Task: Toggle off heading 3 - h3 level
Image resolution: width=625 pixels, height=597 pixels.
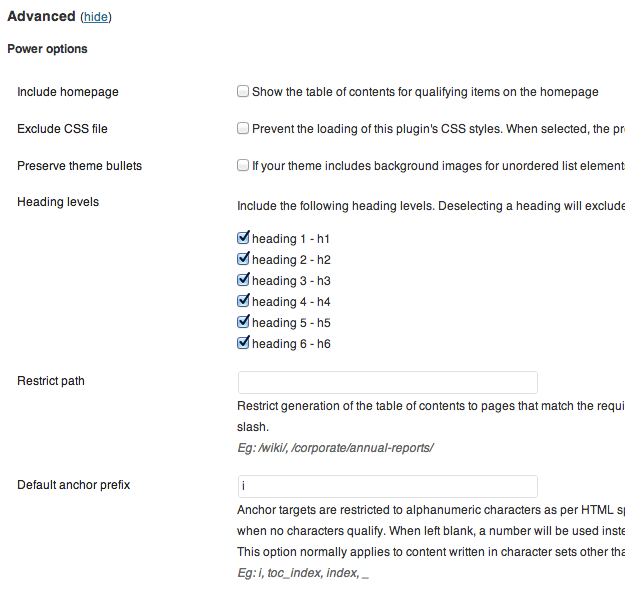Action: pos(243,281)
